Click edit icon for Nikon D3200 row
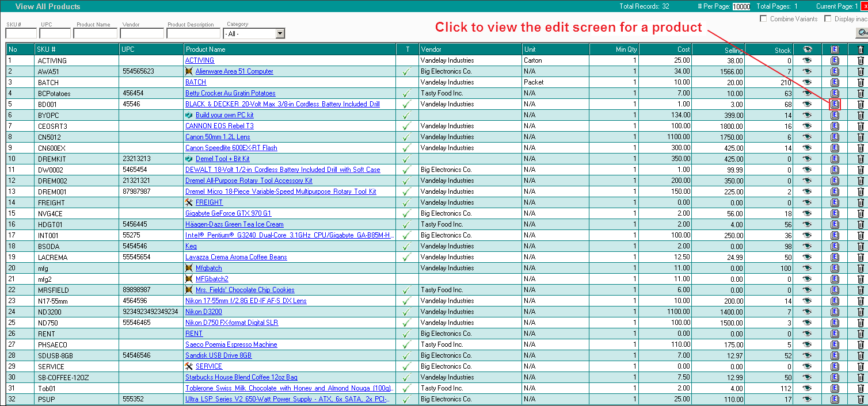Screen dimensions: 868x406 click(x=835, y=312)
